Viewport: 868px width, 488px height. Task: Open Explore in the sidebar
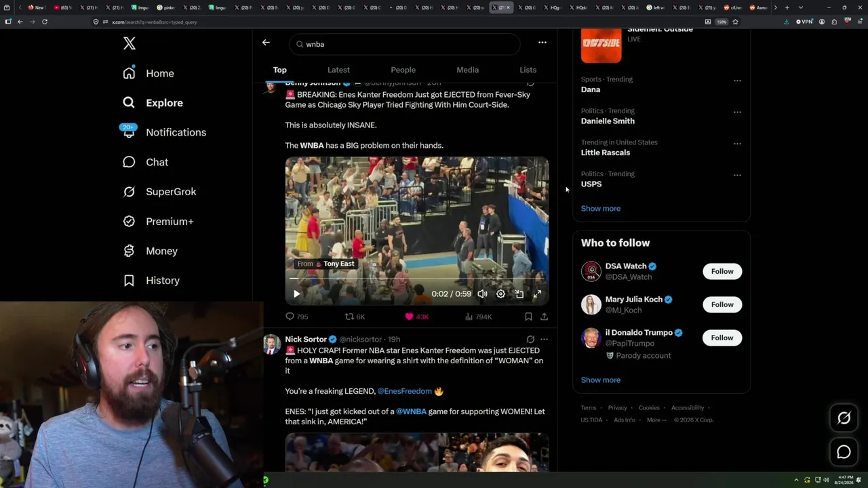(153, 103)
